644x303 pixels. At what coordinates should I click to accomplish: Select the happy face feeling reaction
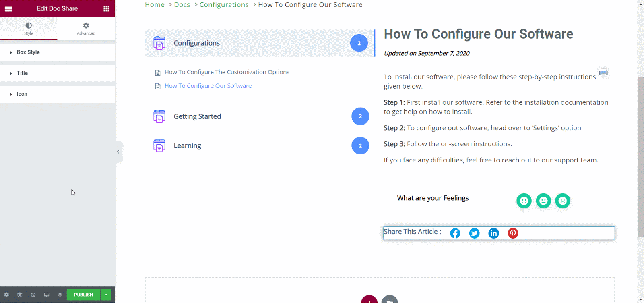[524, 201]
